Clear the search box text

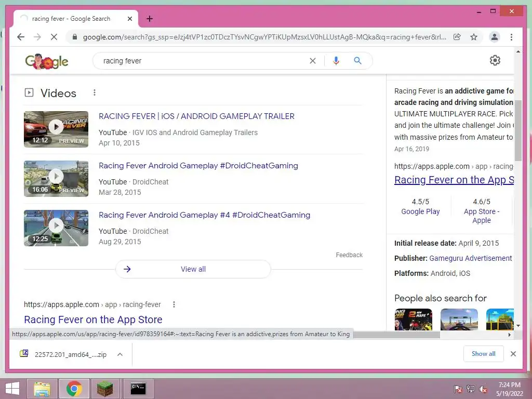pos(312,61)
